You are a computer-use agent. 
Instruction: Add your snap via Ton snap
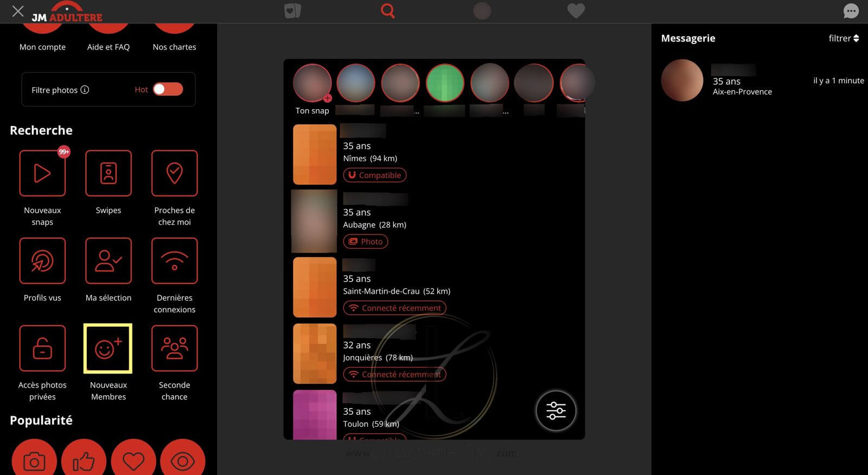312,83
